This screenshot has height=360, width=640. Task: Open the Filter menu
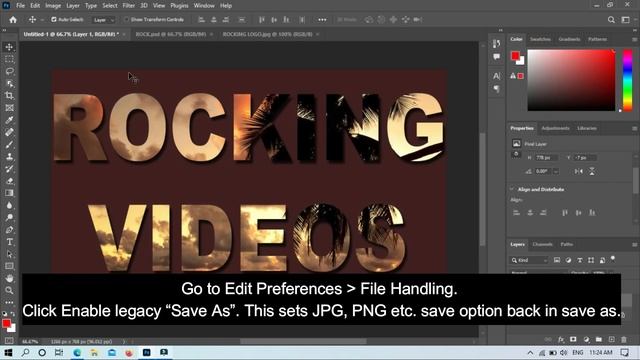[x=129, y=6]
